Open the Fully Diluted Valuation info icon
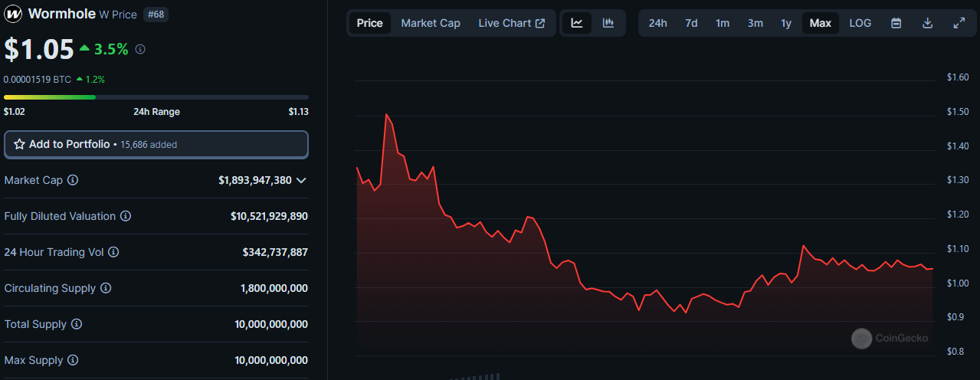Screen dimensions: 980x380 (126, 216)
